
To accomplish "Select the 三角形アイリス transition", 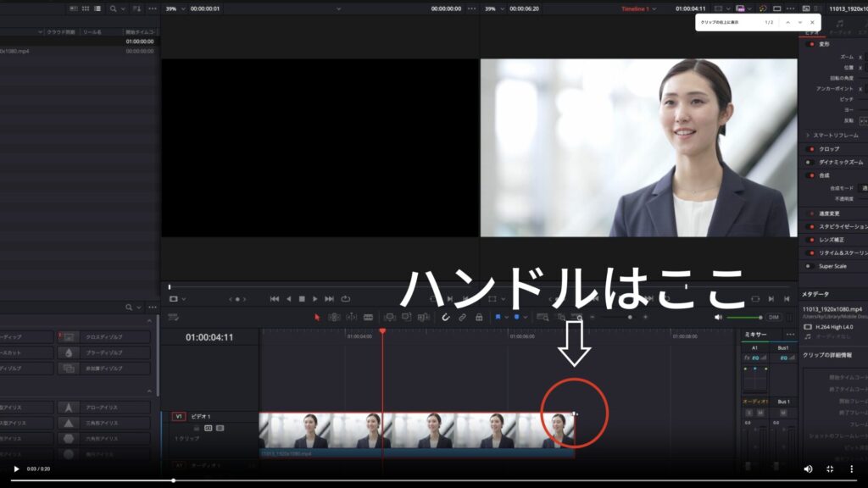I will coord(104,424).
